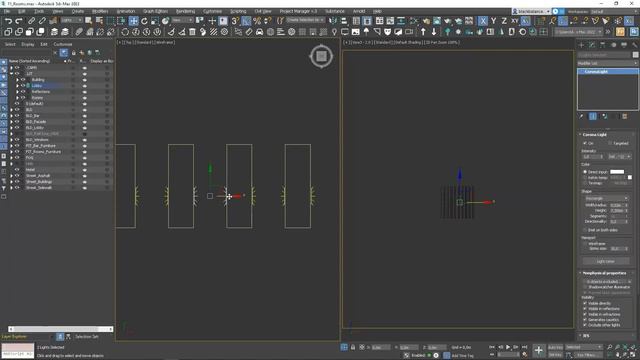The height and width of the screenshot is (360, 640).
Task: Click the Direct input white color swatch
Action: coord(617,172)
